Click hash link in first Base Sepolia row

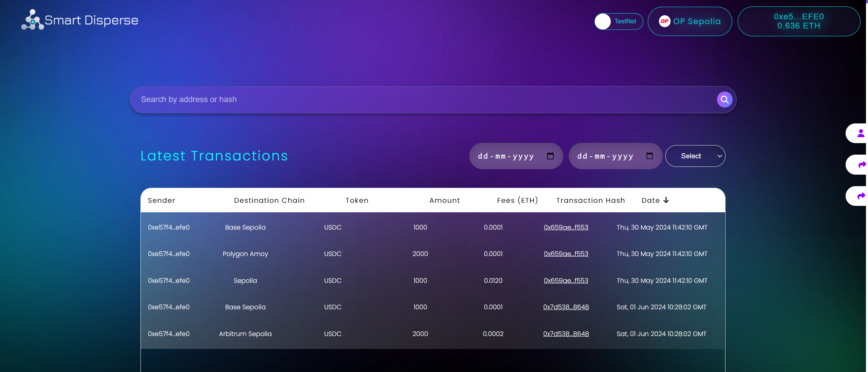coord(566,227)
